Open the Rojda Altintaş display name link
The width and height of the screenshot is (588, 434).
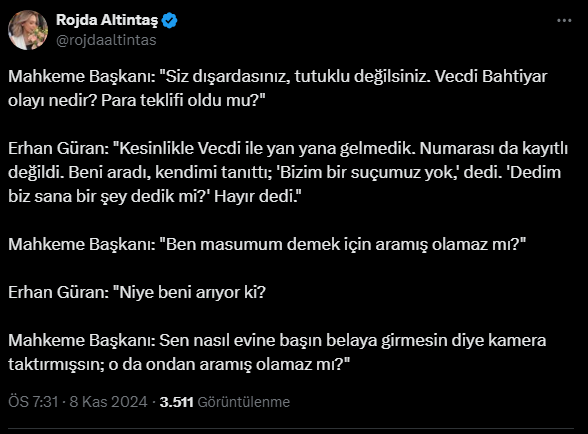[107, 20]
